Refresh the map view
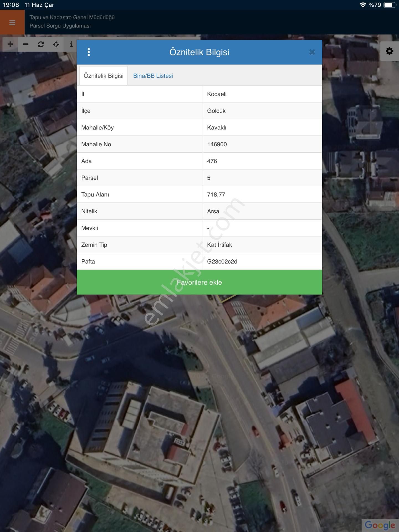This screenshot has width=399, height=532. coord(41,44)
